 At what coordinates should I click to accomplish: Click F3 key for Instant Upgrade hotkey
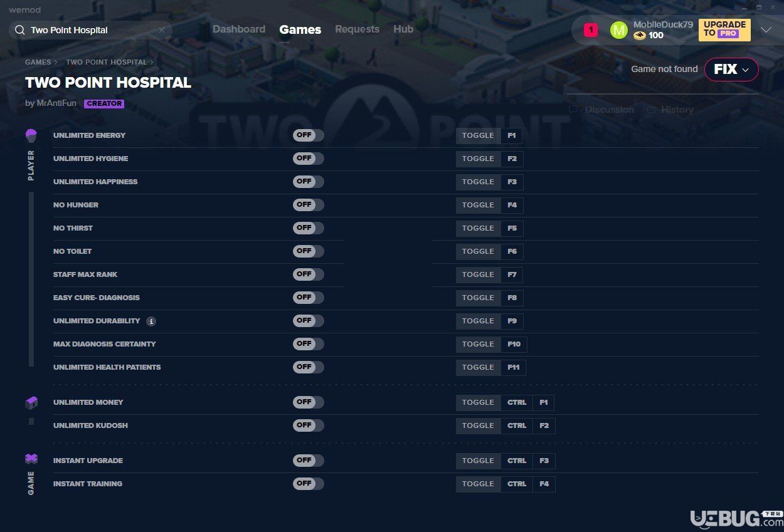(x=544, y=461)
